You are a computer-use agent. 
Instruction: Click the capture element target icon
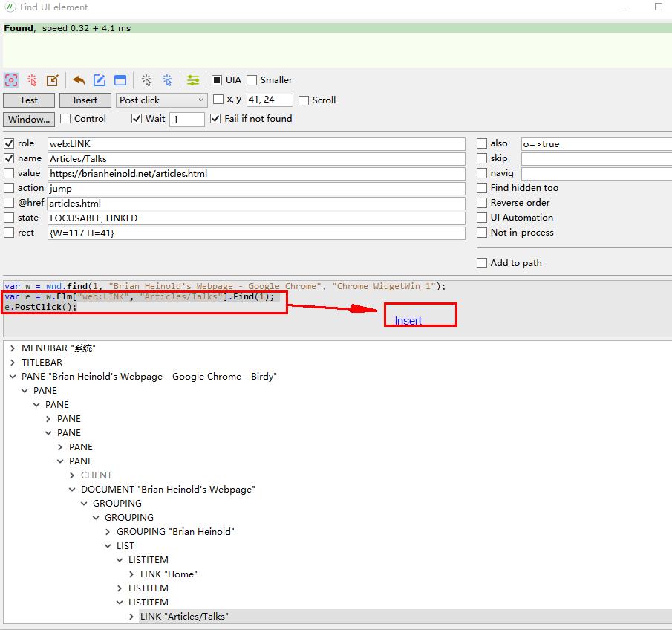pyautogui.click(x=11, y=80)
